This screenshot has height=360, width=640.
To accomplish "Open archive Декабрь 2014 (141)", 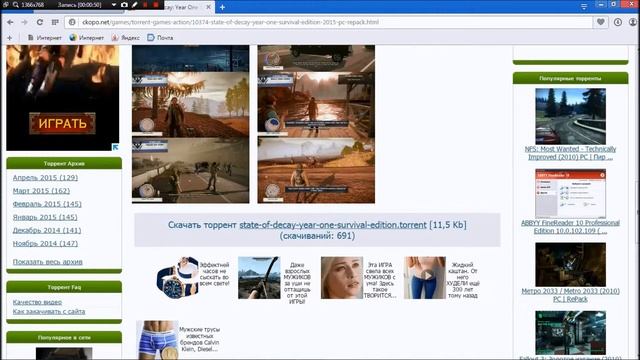I will coord(47,230).
